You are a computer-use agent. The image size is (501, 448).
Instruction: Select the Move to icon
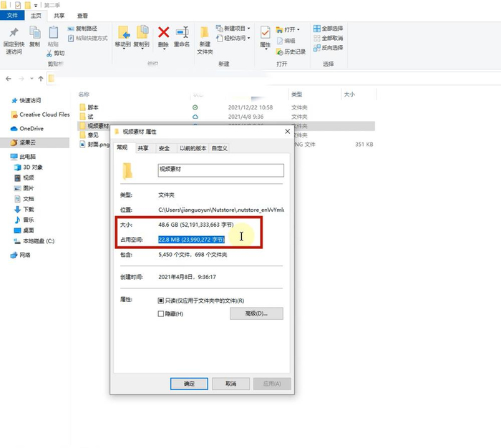coord(124,33)
